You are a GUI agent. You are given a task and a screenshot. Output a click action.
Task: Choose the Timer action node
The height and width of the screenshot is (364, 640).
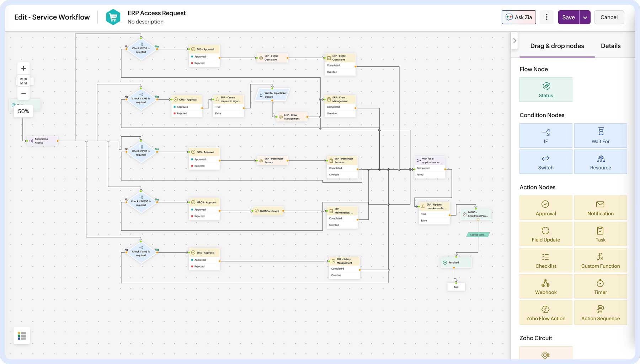pos(601,287)
